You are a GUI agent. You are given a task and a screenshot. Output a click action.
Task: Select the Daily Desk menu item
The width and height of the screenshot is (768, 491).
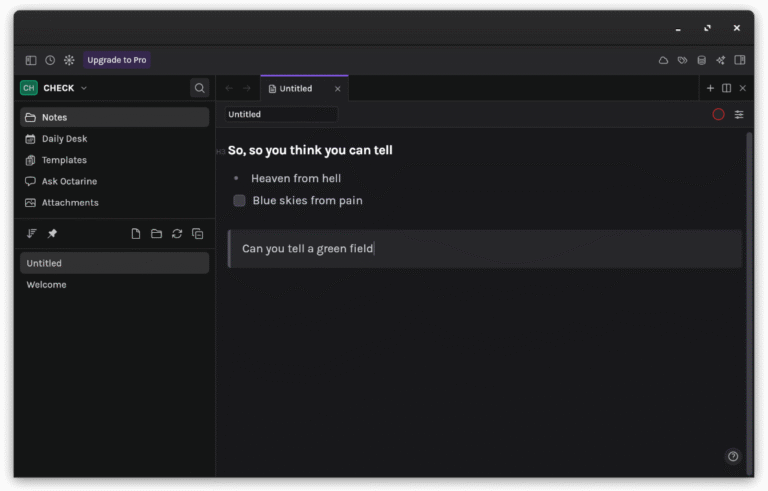64,139
